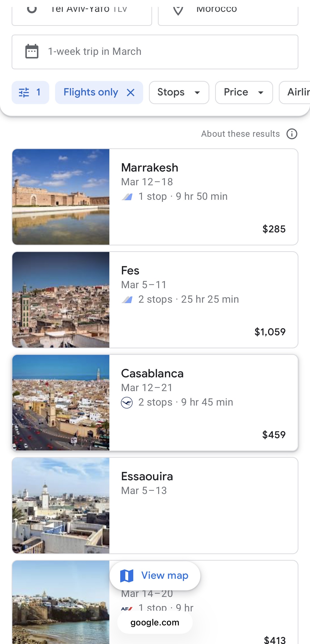Click the destination pin icon
Screen dimensions: 310x644
(x=178, y=10)
